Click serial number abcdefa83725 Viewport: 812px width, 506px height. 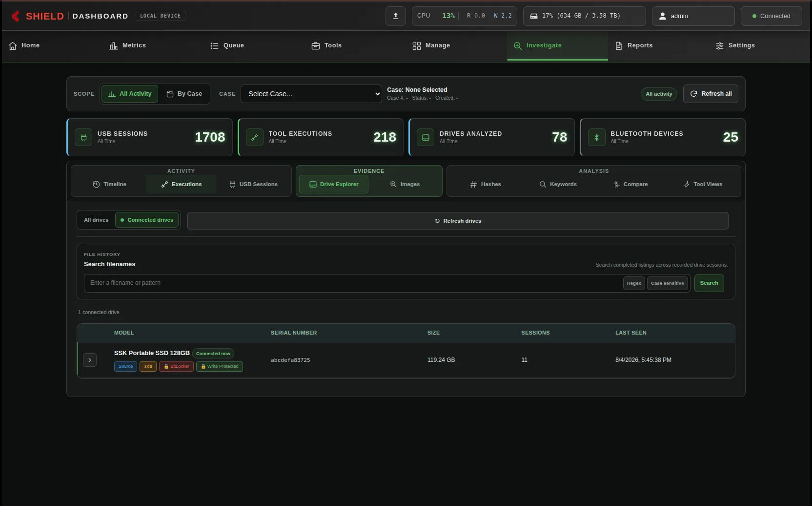pos(290,360)
